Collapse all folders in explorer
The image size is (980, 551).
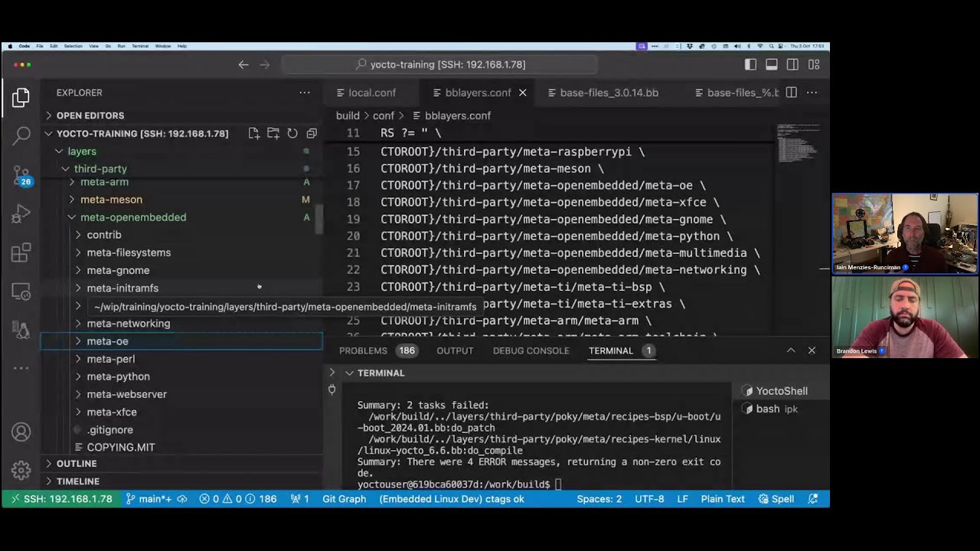(x=312, y=133)
